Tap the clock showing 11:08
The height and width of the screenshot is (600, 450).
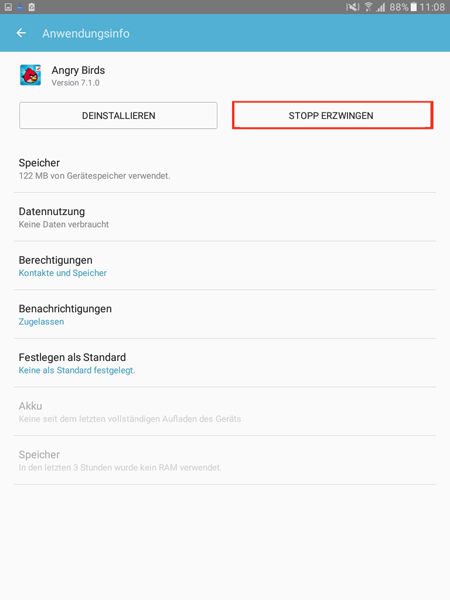pyautogui.click(x=432, y=7)
